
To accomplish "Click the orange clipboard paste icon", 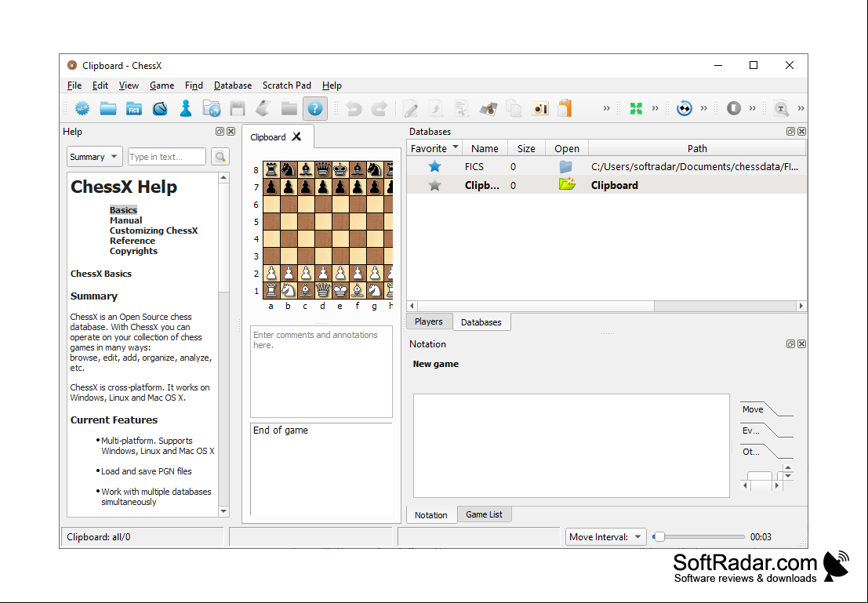I will click(x=565, y=108).
